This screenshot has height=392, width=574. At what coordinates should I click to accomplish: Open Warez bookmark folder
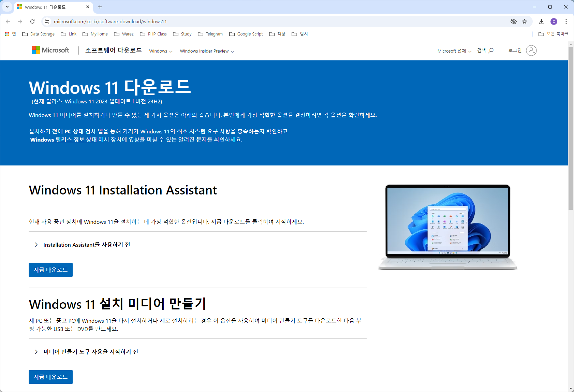[x=124, y=34]
